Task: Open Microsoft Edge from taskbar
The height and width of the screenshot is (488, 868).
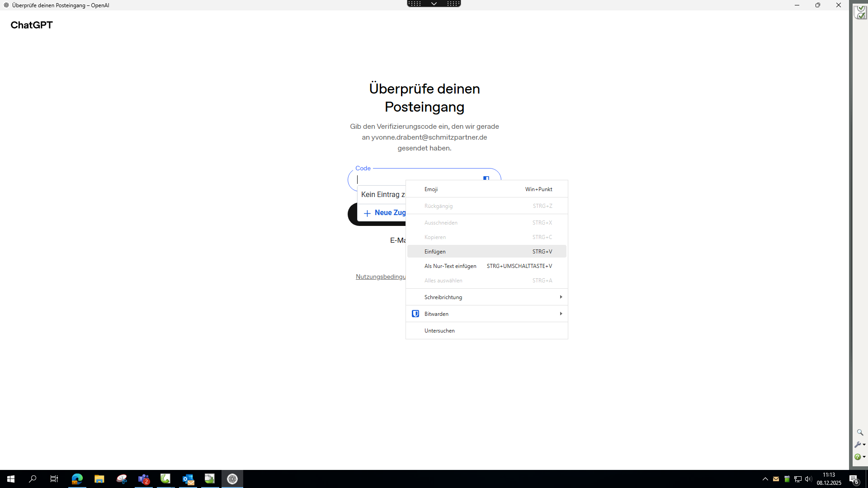Action: (x=77, y=479)
